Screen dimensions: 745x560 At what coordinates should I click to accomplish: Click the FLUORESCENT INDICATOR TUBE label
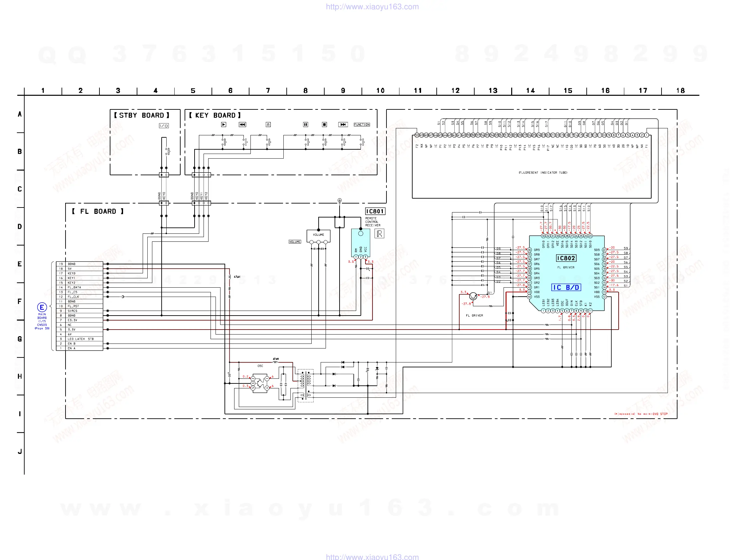click(542, 172)
